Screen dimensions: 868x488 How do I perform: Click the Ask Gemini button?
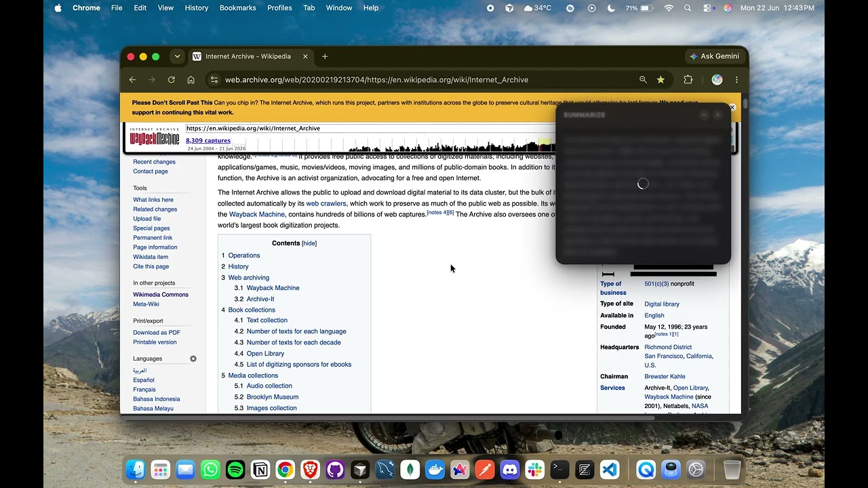pyautogui.click(x=714, y=56)
